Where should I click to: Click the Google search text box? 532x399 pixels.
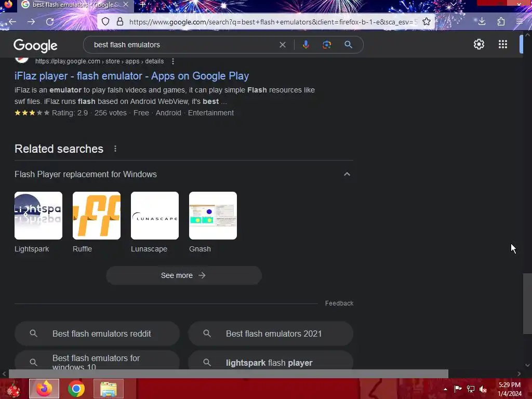[x=183, y=45]
